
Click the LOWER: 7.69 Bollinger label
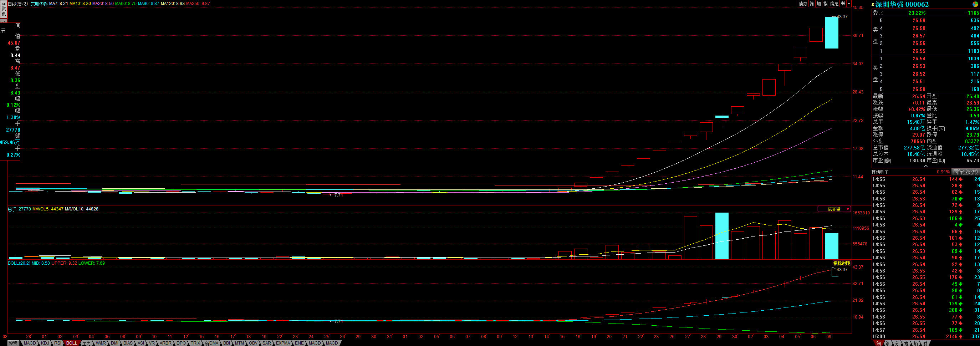pos(92,263)
